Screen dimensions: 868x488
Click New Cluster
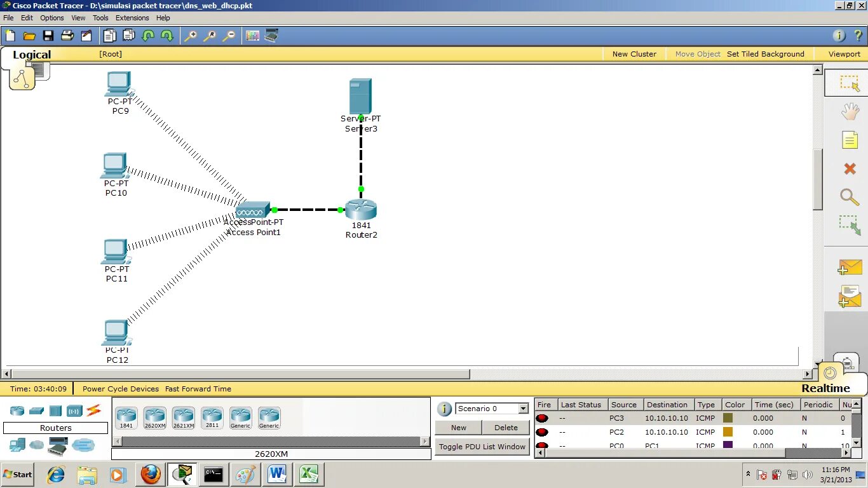[634, 54]
